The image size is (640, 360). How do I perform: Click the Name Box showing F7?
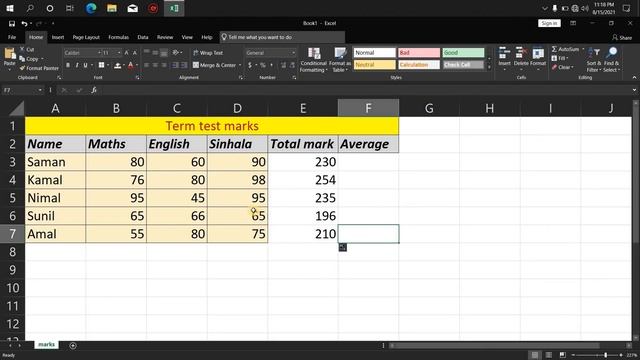pos(20,90)
